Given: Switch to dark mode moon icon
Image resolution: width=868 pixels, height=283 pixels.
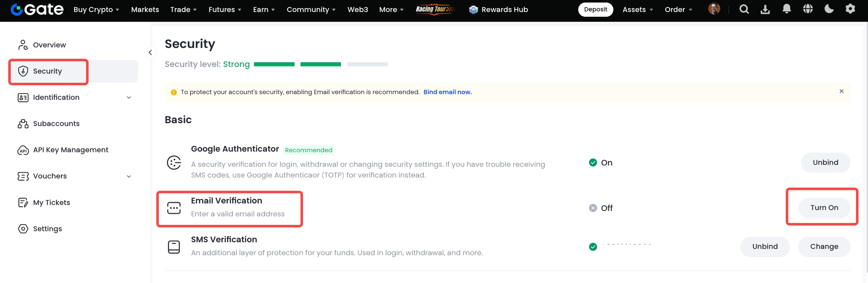Looking at the screenshot, I should tap(828, 9).
